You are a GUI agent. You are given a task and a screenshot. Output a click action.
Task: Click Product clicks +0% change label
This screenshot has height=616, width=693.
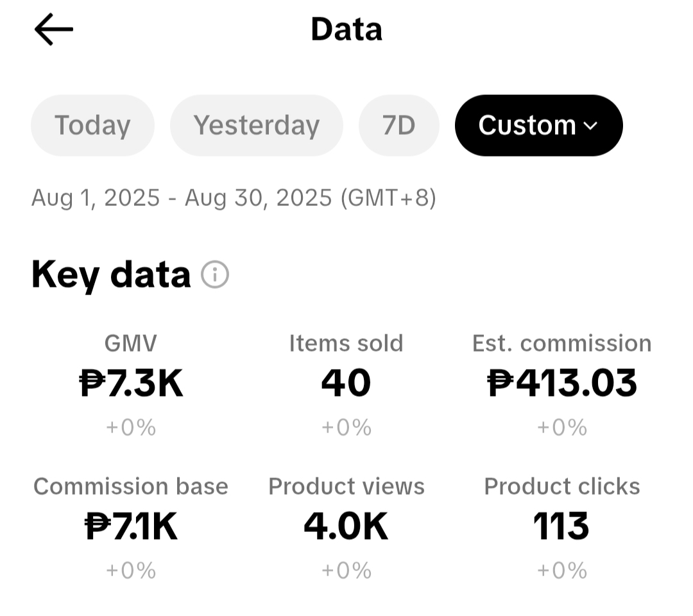coord(561,570)
